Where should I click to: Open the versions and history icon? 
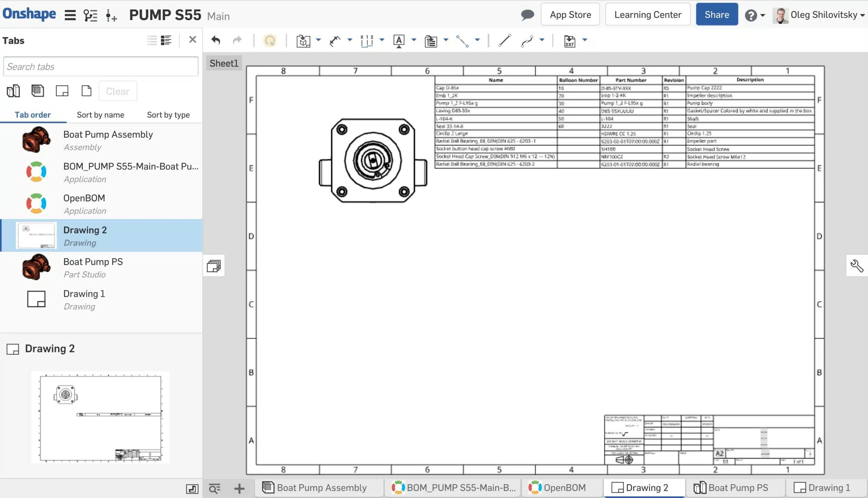(x=91, y=15)
